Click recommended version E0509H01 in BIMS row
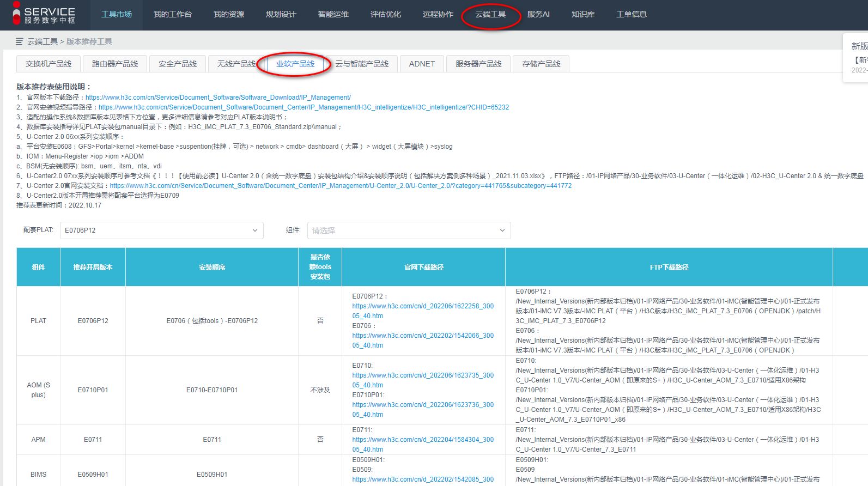This screenshot has height=486, width=868. click(93, 475)
